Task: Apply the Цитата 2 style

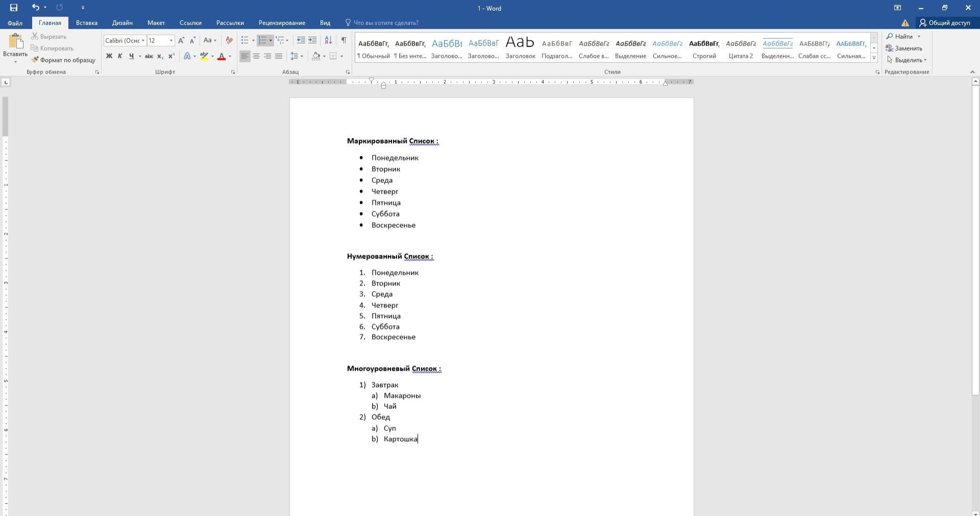Action: tap(741, 48)
